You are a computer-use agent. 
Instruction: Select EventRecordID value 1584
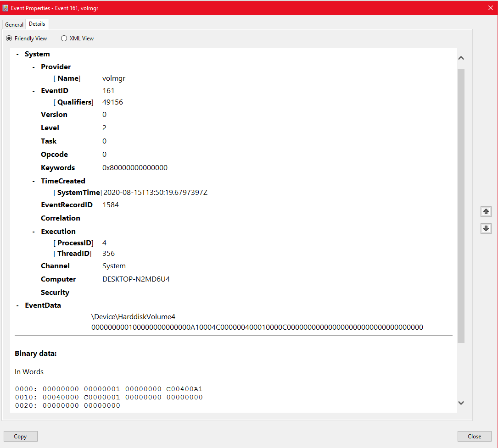coord(111,205)
